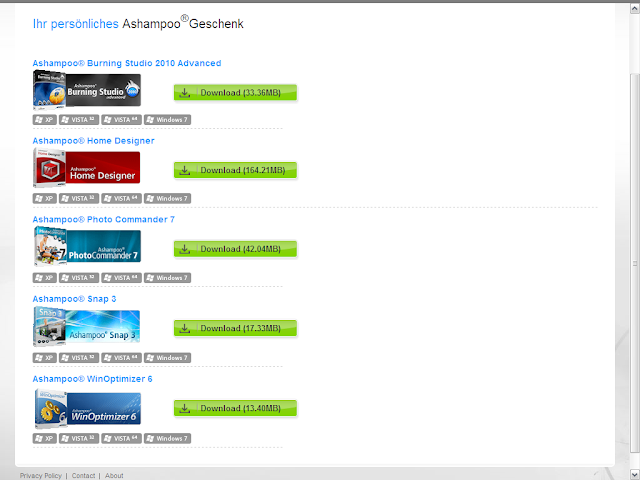Download Photo Commander 7 (42.04MB)

[x=235, y=249]
